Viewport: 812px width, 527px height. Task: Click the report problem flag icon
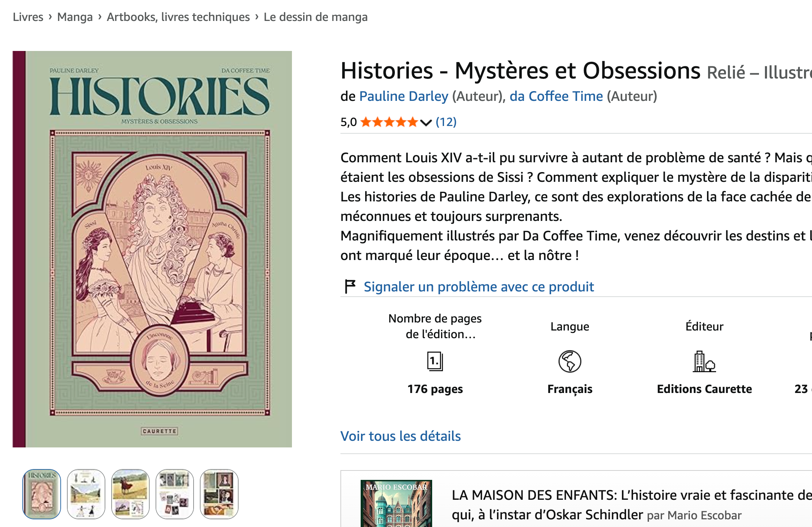(350, 287)
